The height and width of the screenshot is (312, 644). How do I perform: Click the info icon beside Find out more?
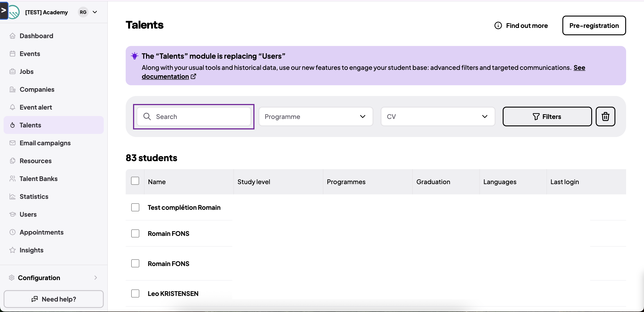pyautogui.click(x=498, y=25)
